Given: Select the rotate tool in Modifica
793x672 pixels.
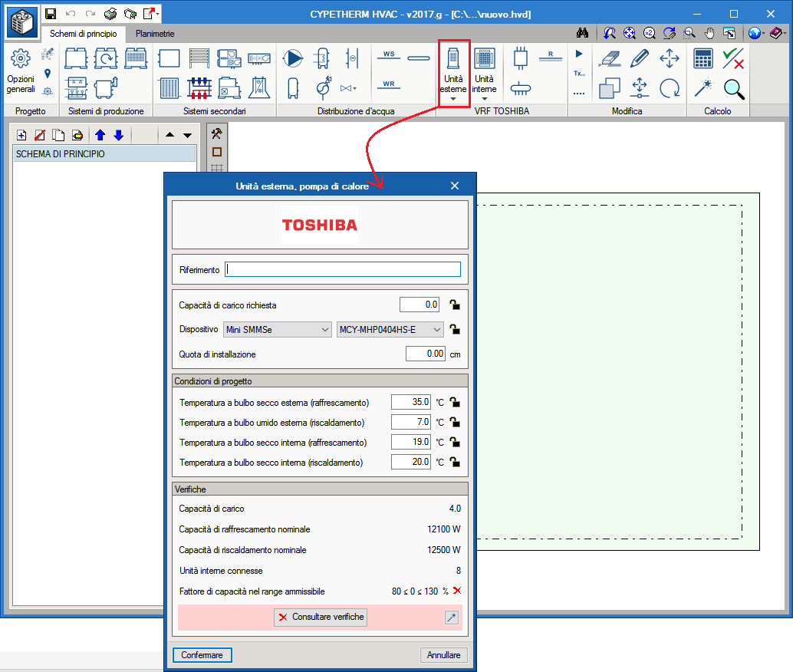Looking at the screenshot, I should [x=670, y=88].
